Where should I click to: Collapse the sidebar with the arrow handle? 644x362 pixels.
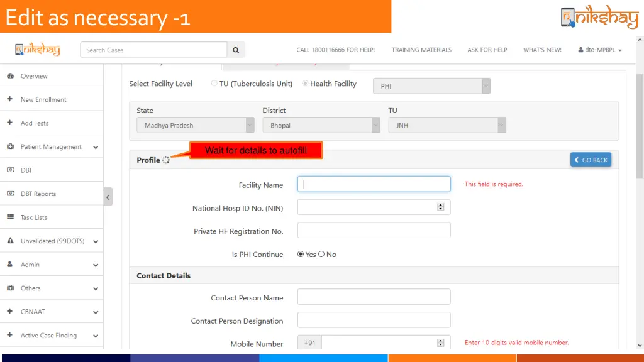(x=108, y=197)
